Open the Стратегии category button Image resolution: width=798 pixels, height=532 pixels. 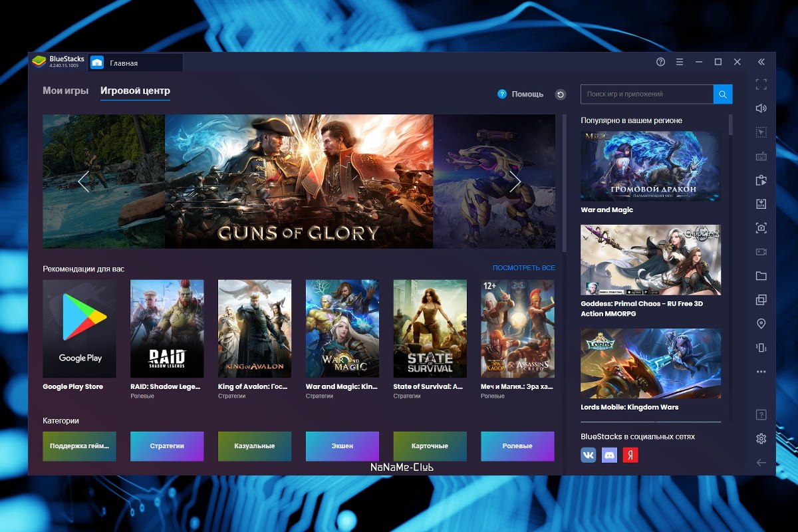click(167, 446)
